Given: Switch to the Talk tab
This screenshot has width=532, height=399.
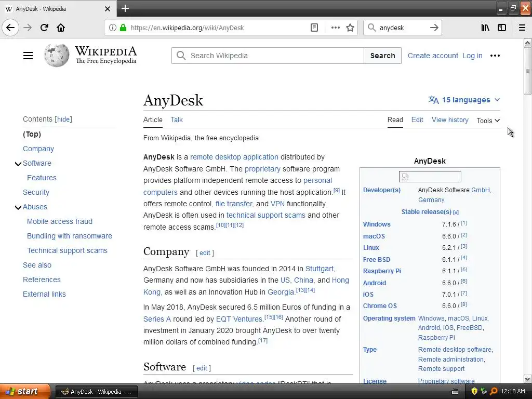Looking at the screenshot, I should point(177,120).
